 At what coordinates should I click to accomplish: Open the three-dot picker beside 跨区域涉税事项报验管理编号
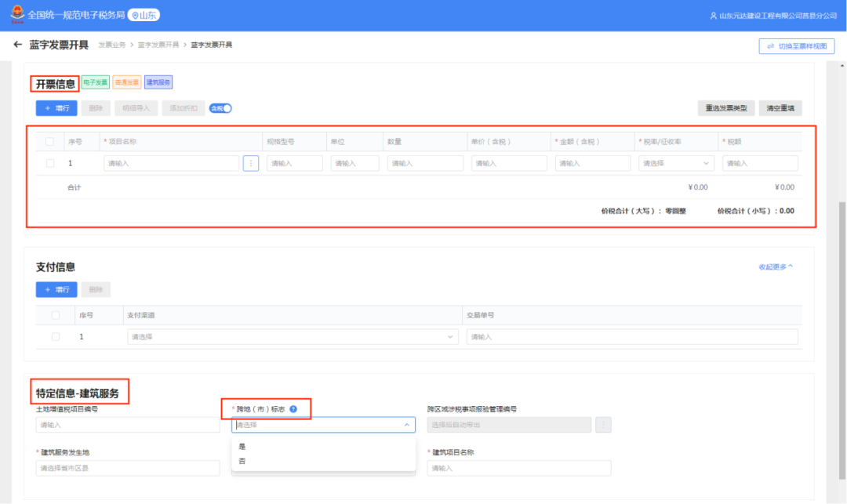tap(603, 425)
